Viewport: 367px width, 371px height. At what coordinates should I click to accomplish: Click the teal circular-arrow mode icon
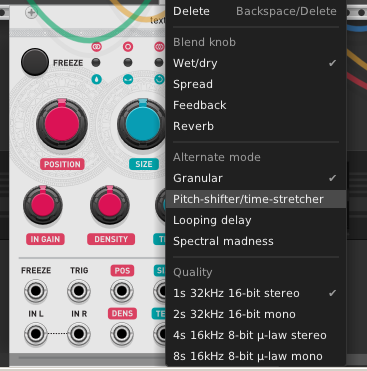click(160, 79)
